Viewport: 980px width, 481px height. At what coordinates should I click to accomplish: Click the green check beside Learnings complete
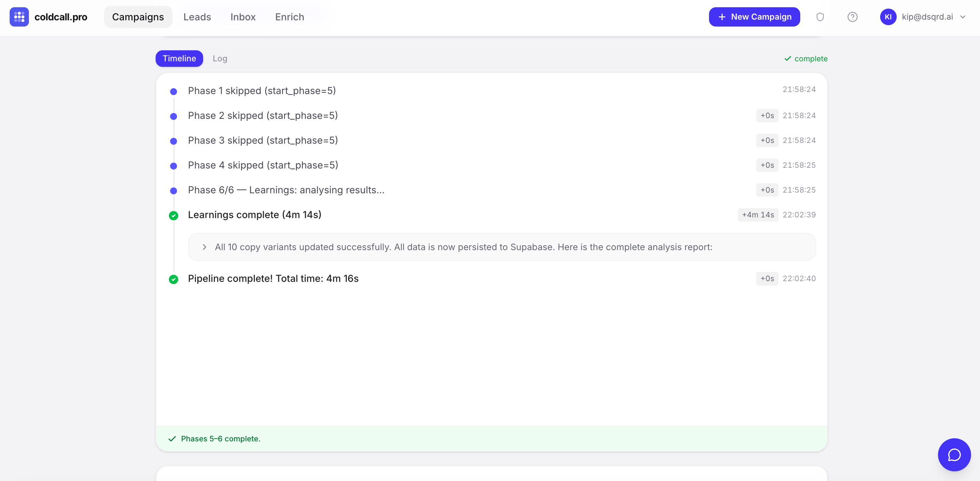174,216
